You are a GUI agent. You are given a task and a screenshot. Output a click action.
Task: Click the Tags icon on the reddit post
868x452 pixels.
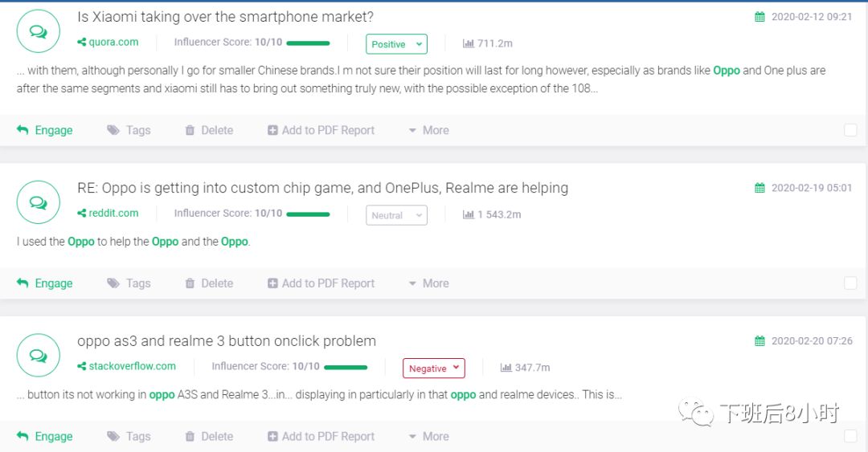(x=113, y=283)
